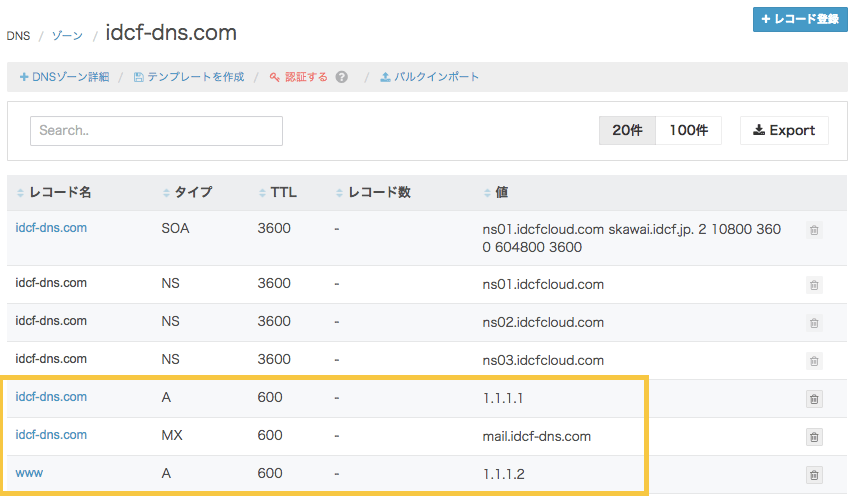Delete the A record 1.1.1.1
Image resolution: width=858 pixels, height=501 pixels.
[814, 399]
